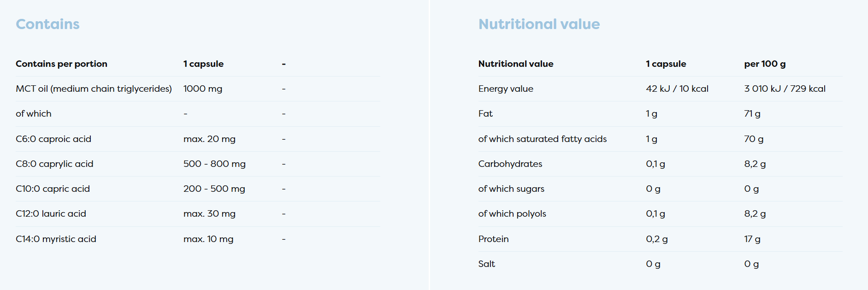Click Contains per portion column header

point(61,64)
